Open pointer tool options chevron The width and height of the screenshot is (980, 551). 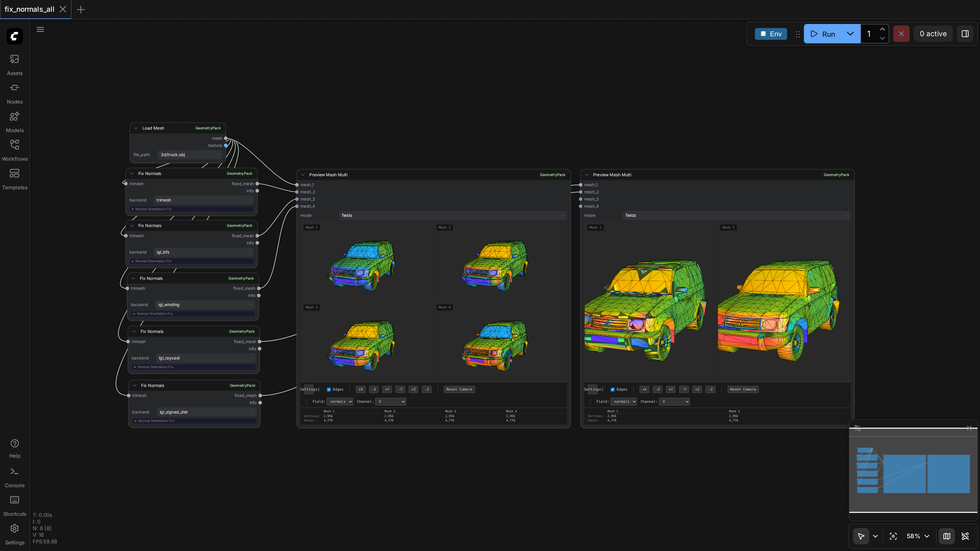pos(875,536)
